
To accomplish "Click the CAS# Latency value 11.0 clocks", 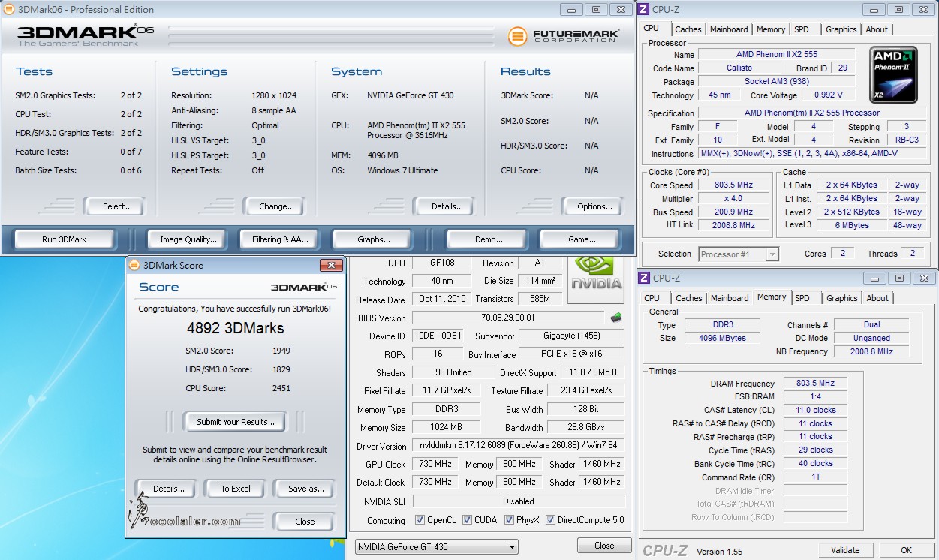I will pyautogui.click(x=815, y=411).
